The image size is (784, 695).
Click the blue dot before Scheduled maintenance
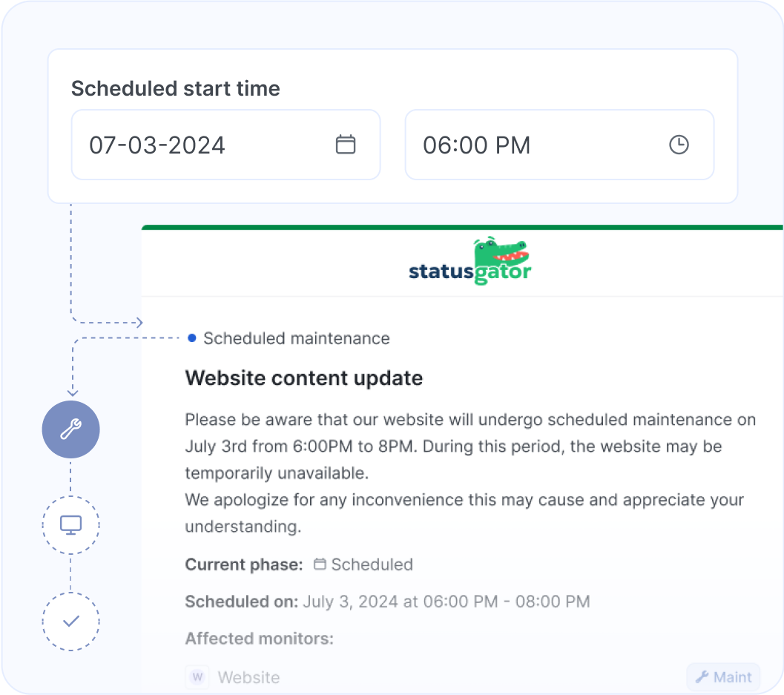(x=191, y=338)
